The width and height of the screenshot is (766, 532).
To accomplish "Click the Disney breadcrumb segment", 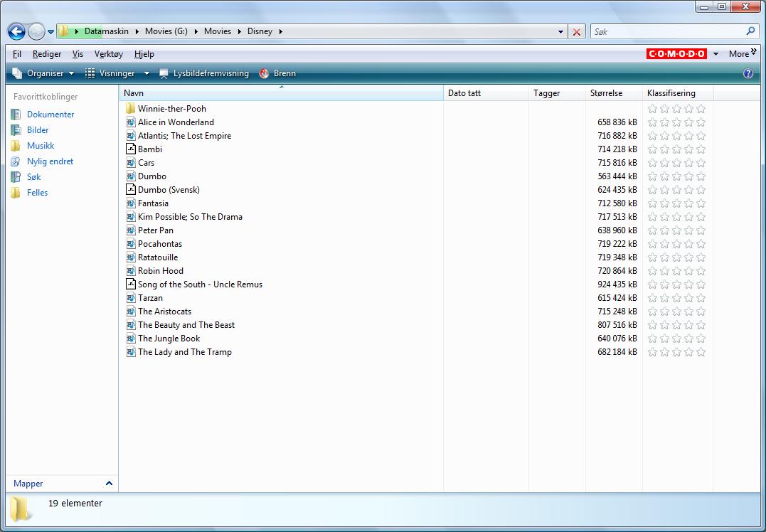I will pos(260,31).
